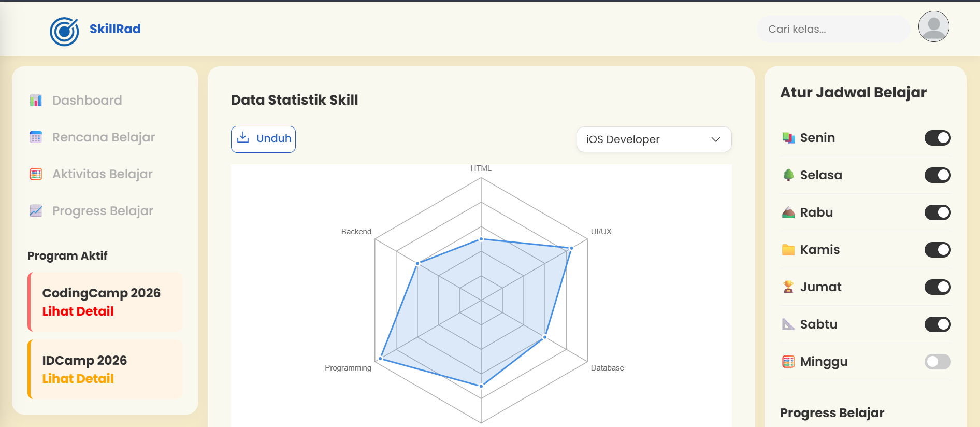
Task: Click the trophy icon next to Jumat
Action: click(788, 287)
